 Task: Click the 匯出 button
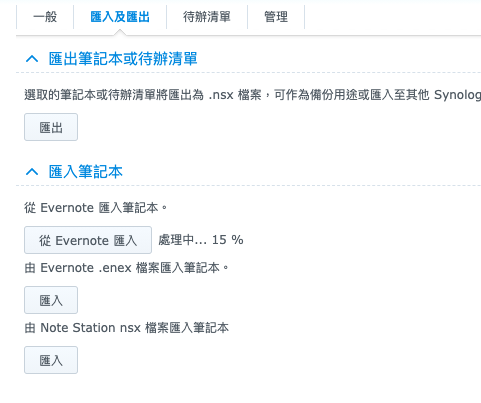point(51,127)
